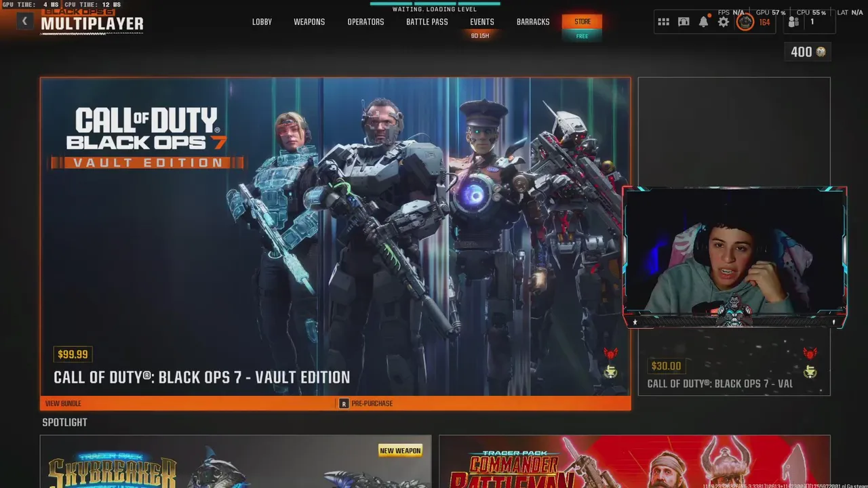
Task: Click the player level 164 value
Action: point(764,22)
